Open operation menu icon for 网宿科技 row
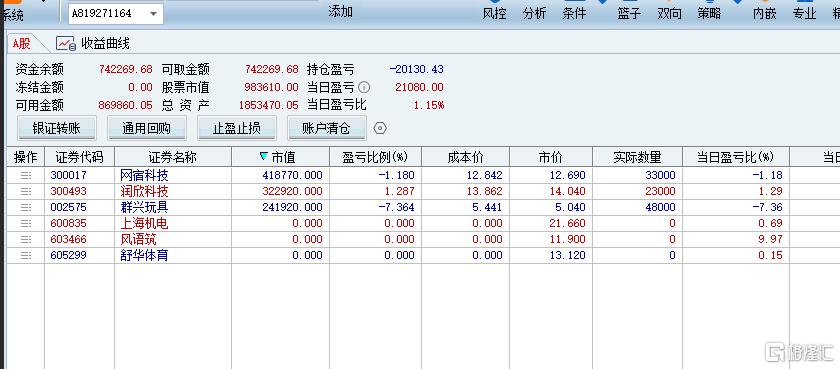Viewport: 840px width, 369px height. tap(26, 175)
